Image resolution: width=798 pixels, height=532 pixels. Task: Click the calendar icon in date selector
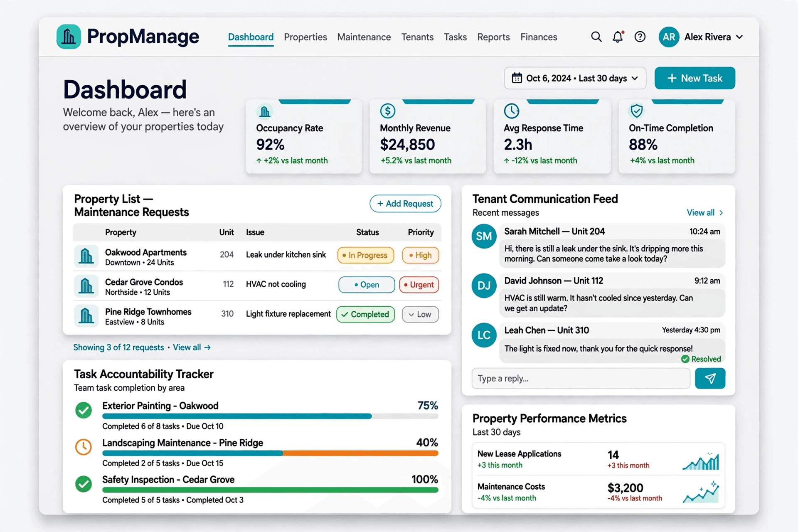coord(517,78)
